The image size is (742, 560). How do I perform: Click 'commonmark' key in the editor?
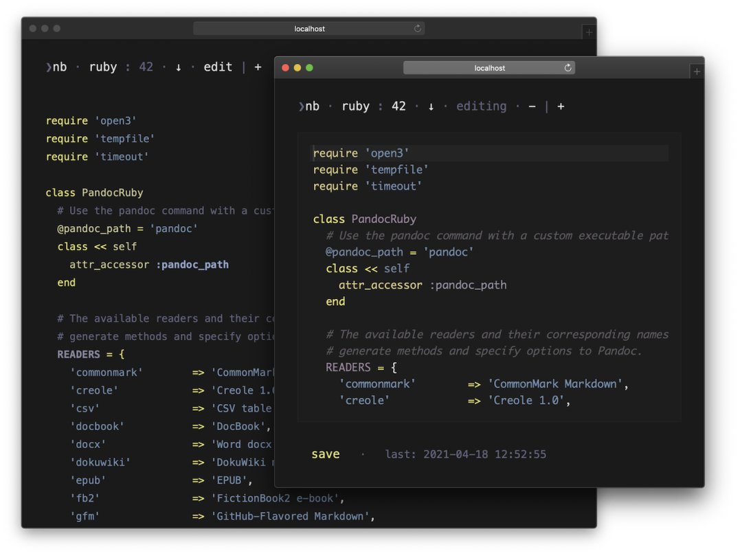click(x=377, y=384)
